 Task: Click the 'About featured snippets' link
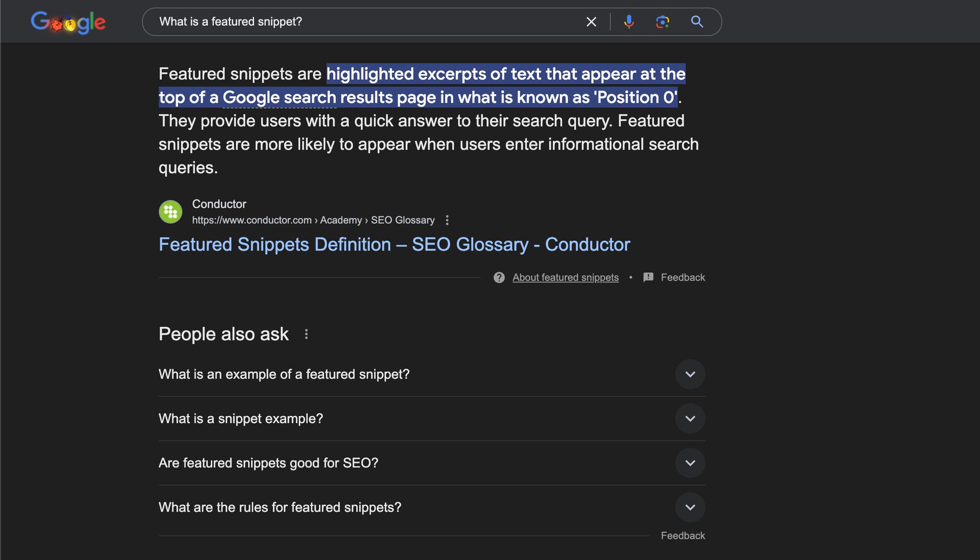click(565, 277)
